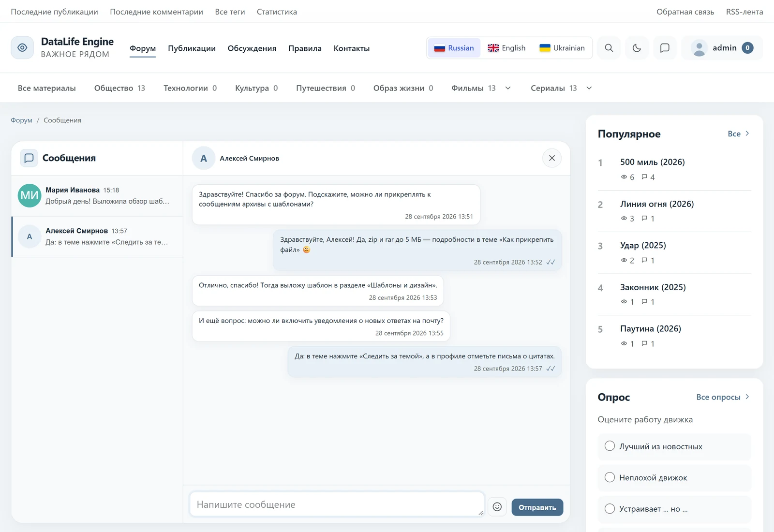The width and height of the screenshot is (774, 532).
Task: Switch language to Russian
Action: pyautogui.click(x=454, y=48)
